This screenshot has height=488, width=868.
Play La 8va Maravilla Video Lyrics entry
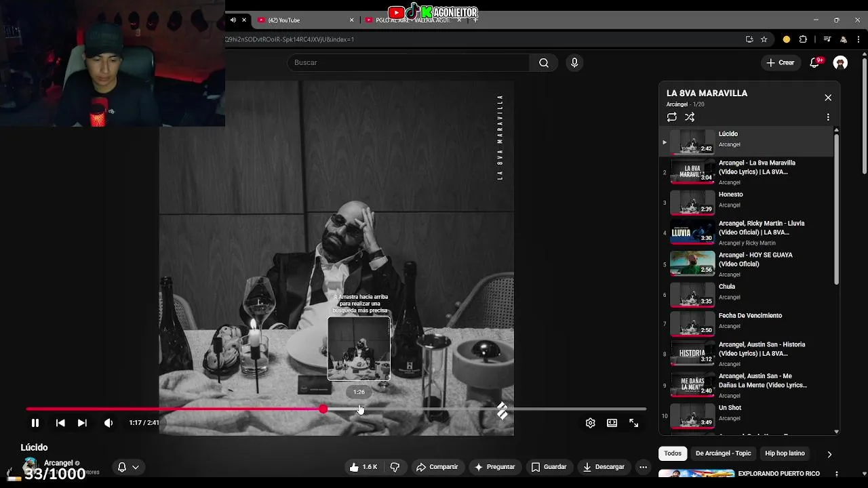pyautogui.click(x=745, y=172)
